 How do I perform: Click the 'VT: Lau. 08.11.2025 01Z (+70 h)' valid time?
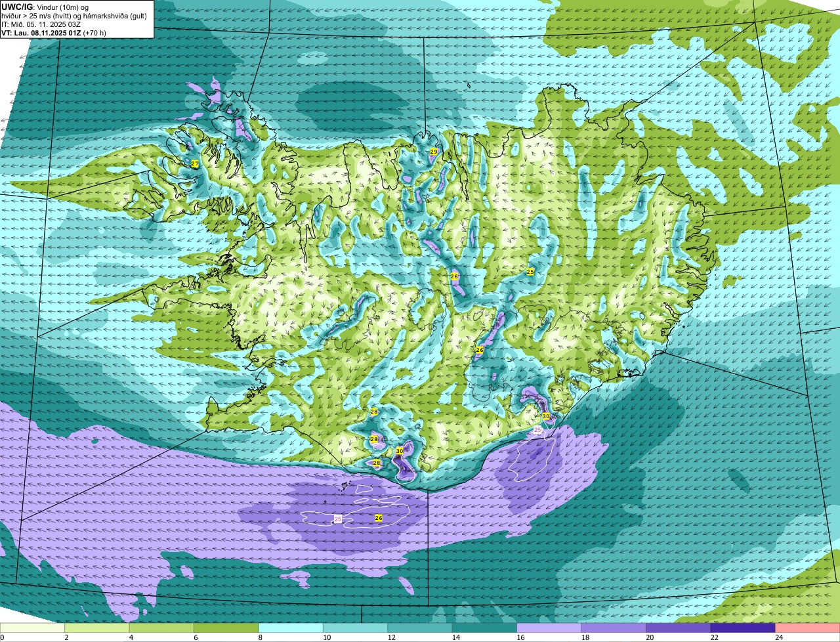[x=54, y=33]
